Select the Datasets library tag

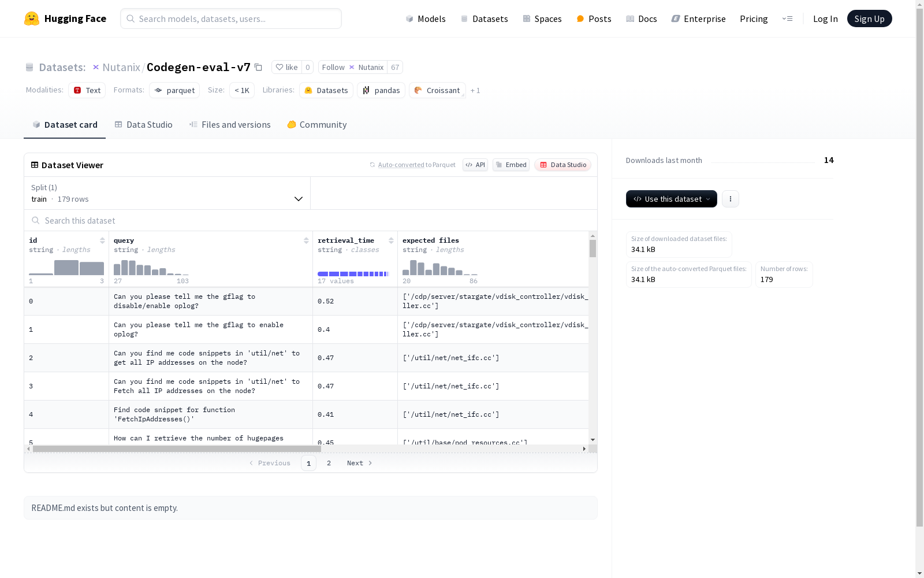(x=326, y=90)
